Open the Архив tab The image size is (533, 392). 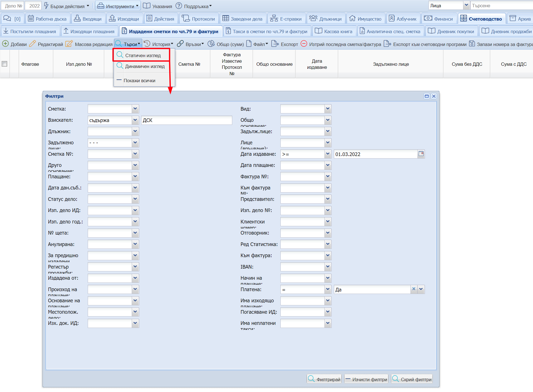(520, 19)
